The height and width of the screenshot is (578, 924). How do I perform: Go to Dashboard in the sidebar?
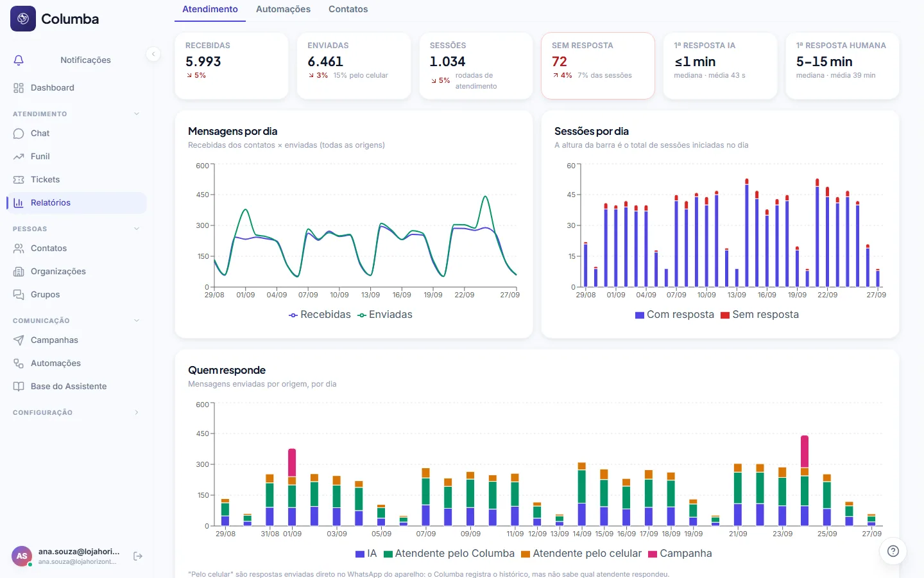[76, 88]
